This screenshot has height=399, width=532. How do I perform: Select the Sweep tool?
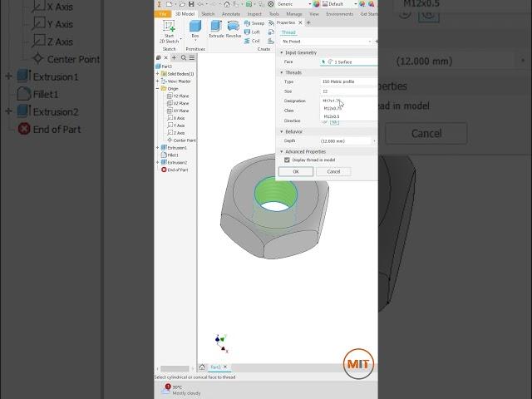[x=254, y=23]
